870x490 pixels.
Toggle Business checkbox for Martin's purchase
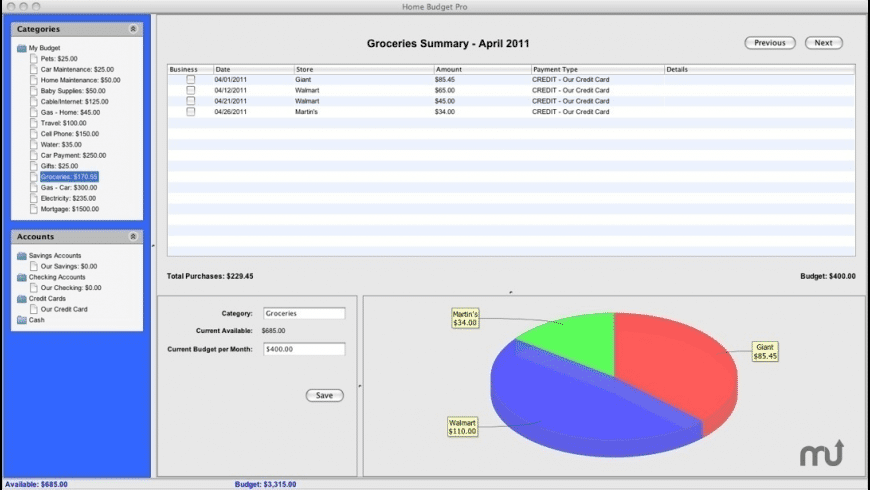pyautogui.click(x=191, y=112)
